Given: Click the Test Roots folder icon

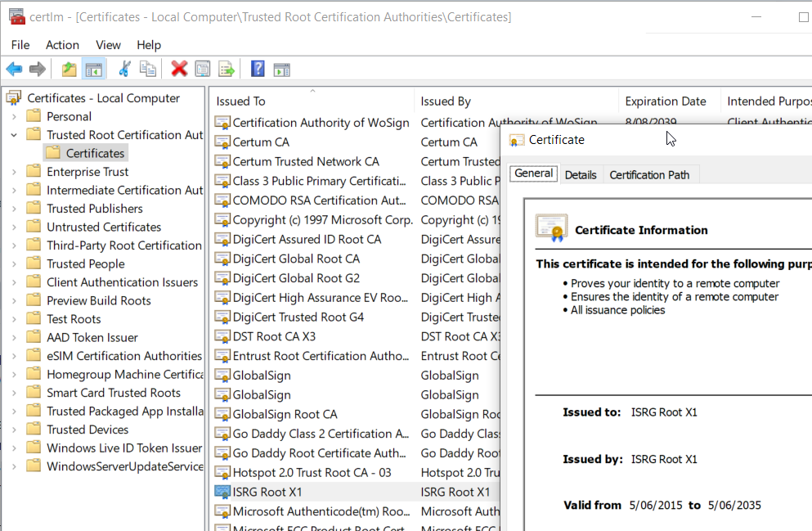Looking at the screenshot, I should click(x=34, y=318).
